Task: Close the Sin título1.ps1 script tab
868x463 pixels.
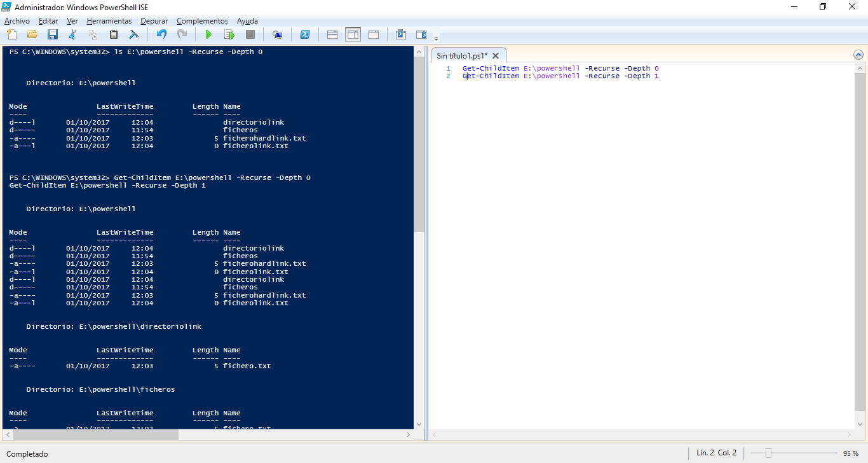Action: coord(496,55)
